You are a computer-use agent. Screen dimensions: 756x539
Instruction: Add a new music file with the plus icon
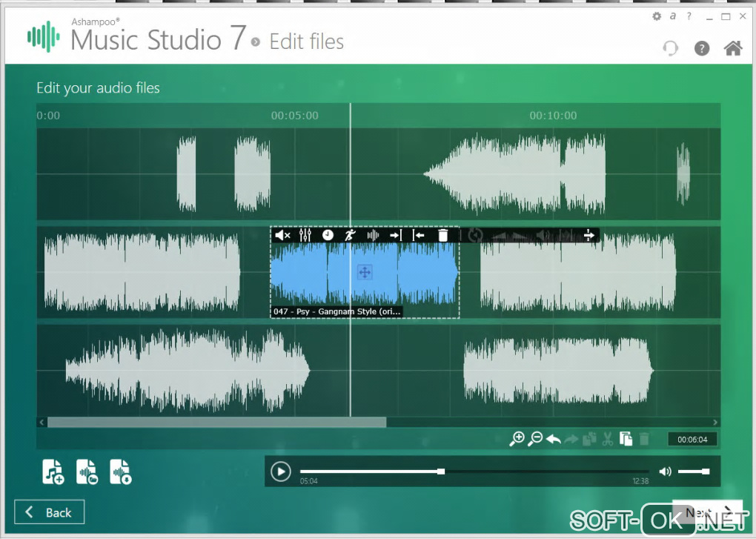(x=53, y=472)
